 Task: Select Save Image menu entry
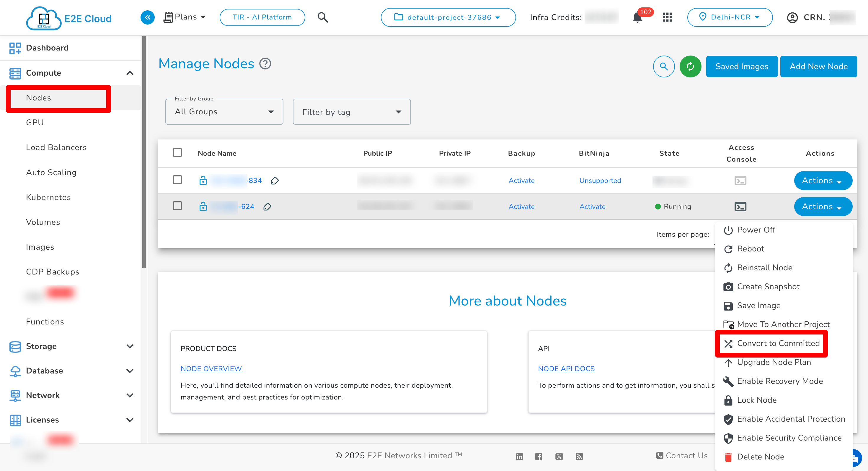coord(784,306)
